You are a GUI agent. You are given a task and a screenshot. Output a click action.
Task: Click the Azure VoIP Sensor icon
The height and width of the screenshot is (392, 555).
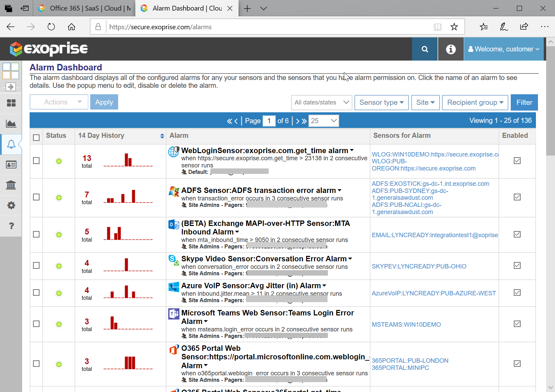(174, 287)
